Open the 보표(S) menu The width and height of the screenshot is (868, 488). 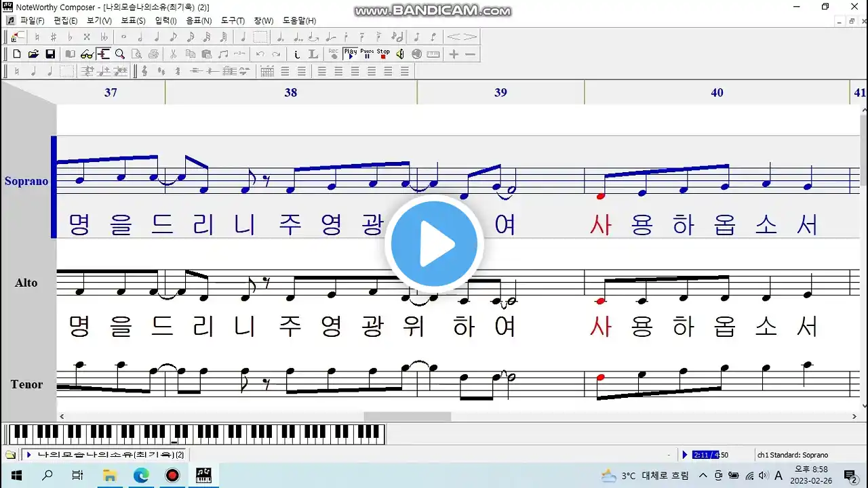coord(133,20)
